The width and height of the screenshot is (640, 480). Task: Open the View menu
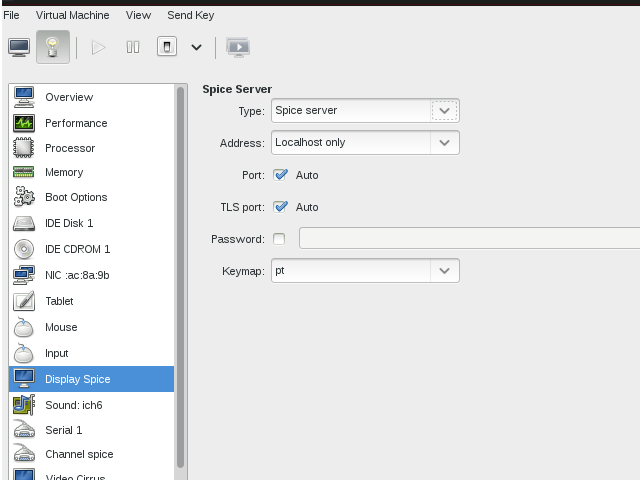pos(138,15)
